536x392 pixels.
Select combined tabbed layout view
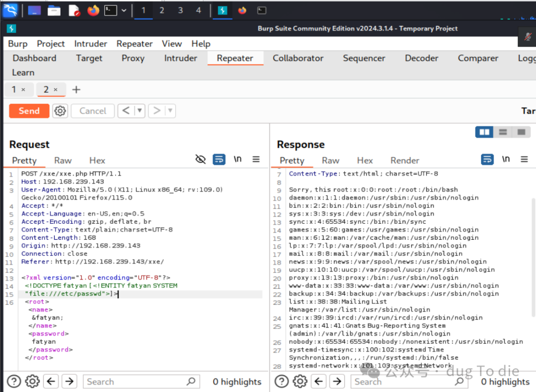(x=521, y=132)
